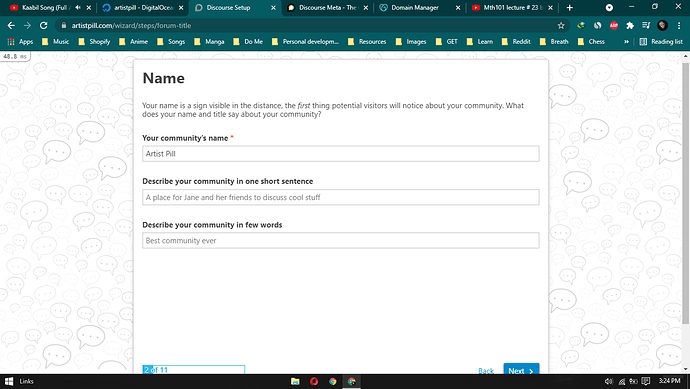Open the taskbar volume icon
Image resolution: width=690 pixels, height=389 pixels.
tap(609, 382)
